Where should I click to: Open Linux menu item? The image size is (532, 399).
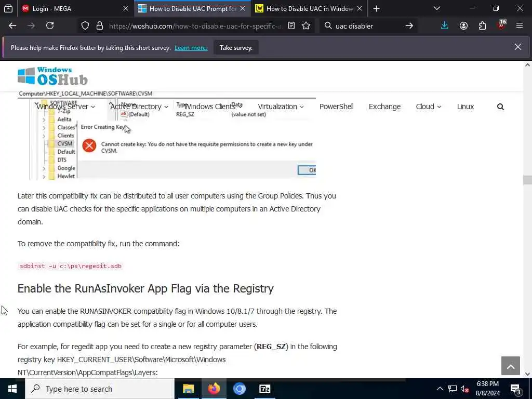(x=465, y=107)
